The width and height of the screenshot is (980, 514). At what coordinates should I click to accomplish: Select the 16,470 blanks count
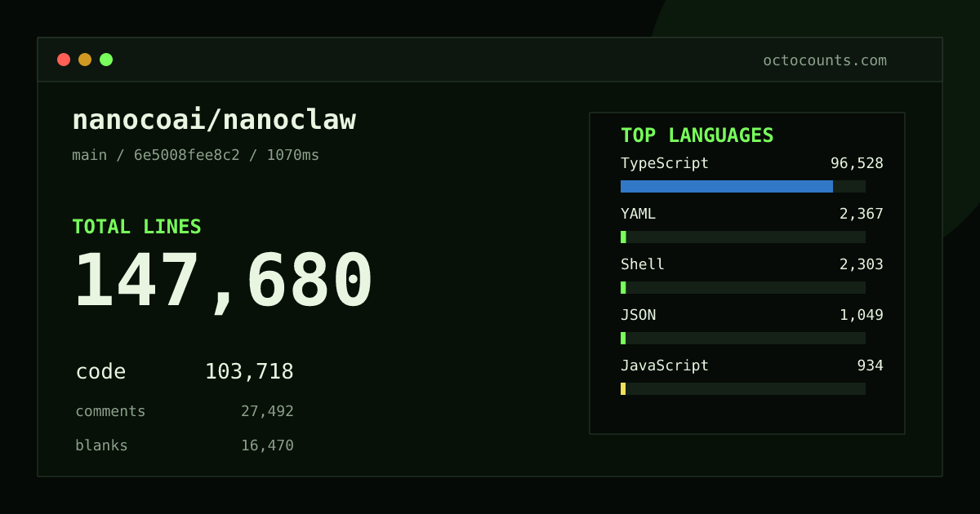point(267,445)
